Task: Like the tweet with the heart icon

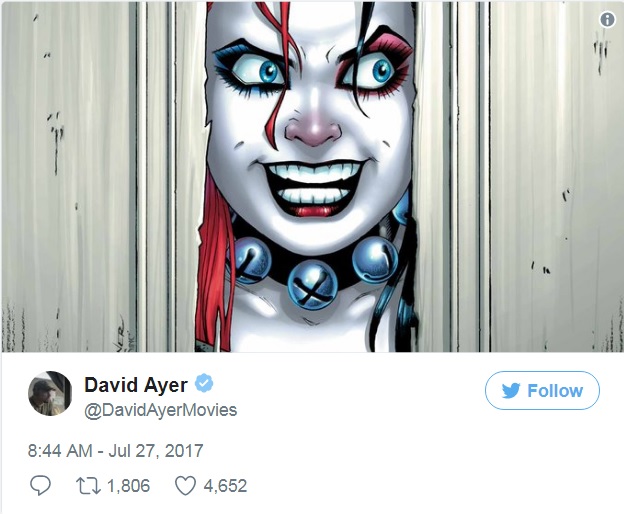Action: pyautogui.click(x=185, y=486)
